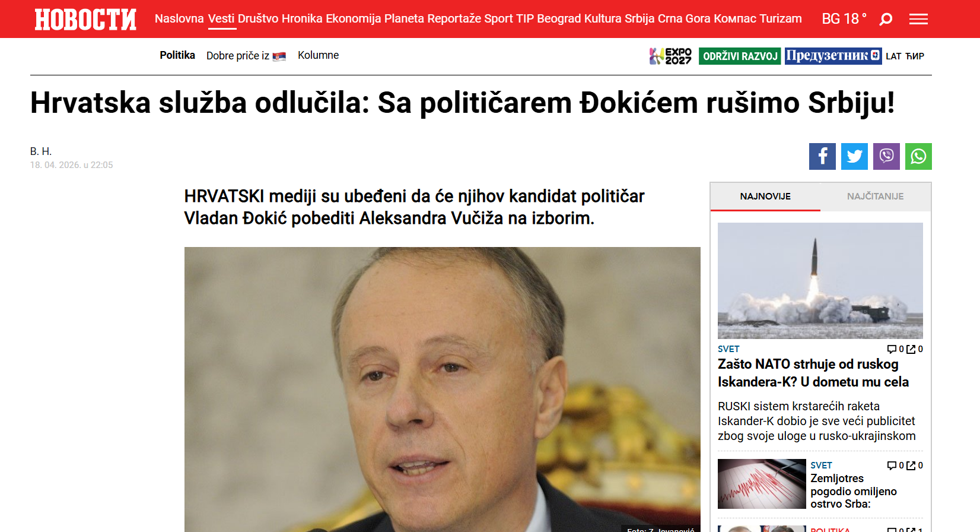The image size is (980, 532).
Task: Select the NAJČITANIJE tab
Action: click(x=875, y=197)
